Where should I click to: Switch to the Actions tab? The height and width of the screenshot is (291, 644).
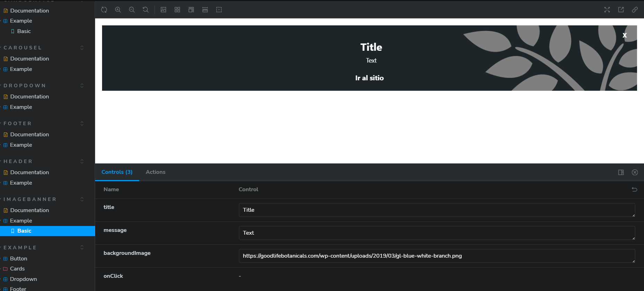[156, 172]
